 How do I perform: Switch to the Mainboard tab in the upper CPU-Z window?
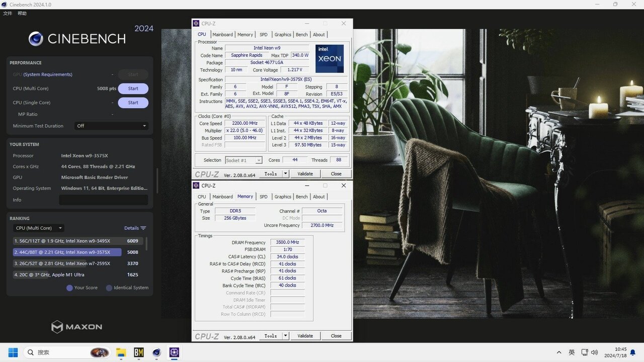tap(222, 35)
